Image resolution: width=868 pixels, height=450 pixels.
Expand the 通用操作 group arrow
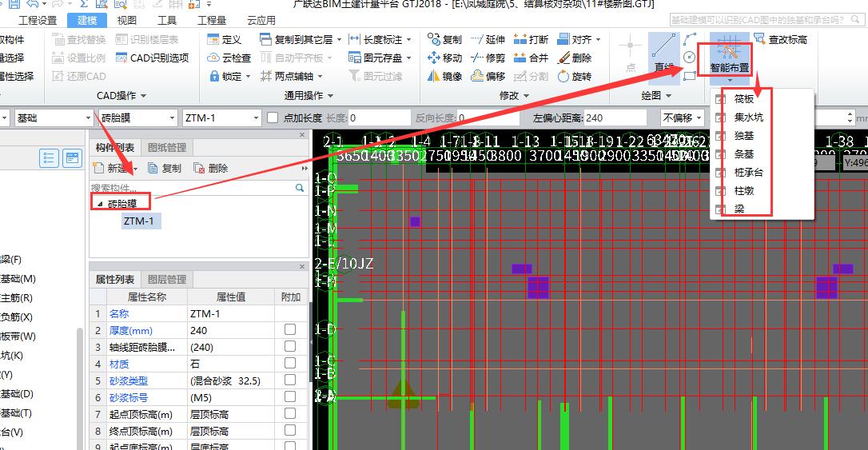(x=330, y=96)
